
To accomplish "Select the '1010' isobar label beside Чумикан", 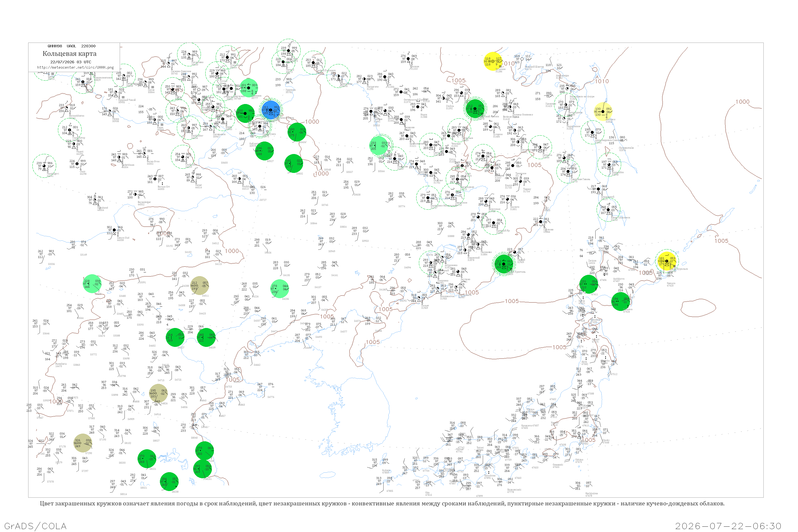I will 508,64.
